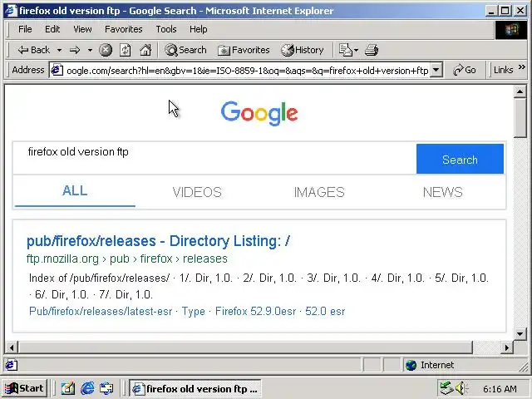Screen dimensions: 532x399
Task: Click the Google search text box
Action: pos(214,159)
